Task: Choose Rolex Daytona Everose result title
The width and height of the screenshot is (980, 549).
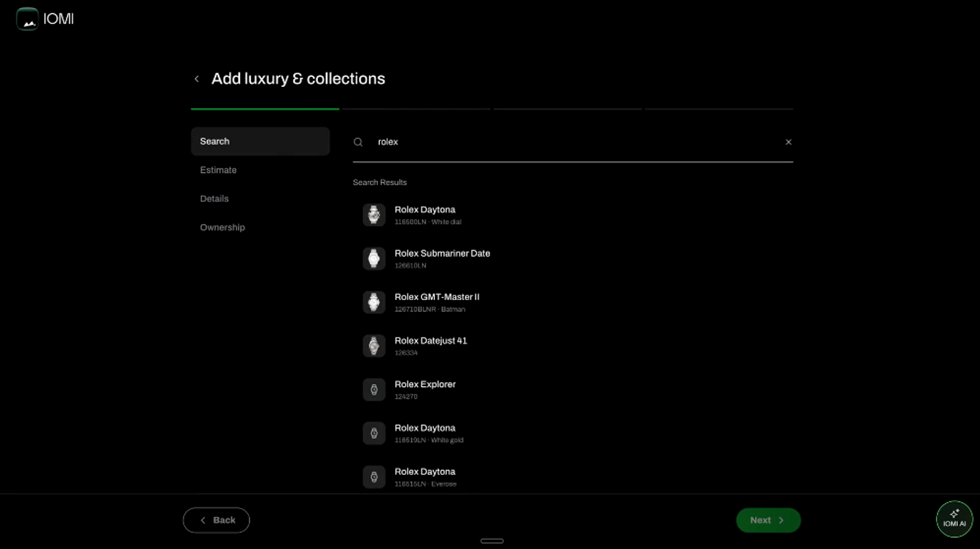Action: 425,472
